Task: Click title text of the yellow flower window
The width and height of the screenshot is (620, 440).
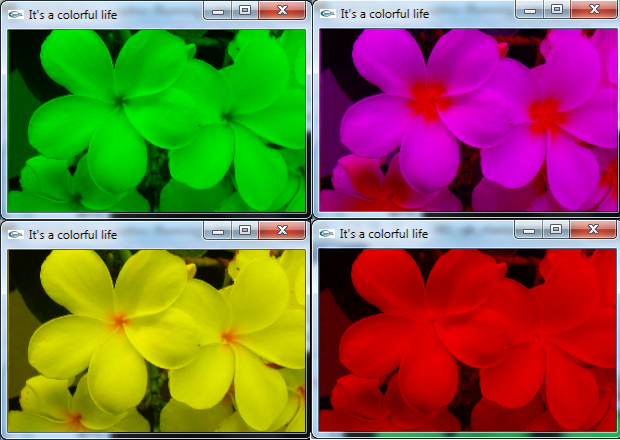Action: click(x=73, y=235)
